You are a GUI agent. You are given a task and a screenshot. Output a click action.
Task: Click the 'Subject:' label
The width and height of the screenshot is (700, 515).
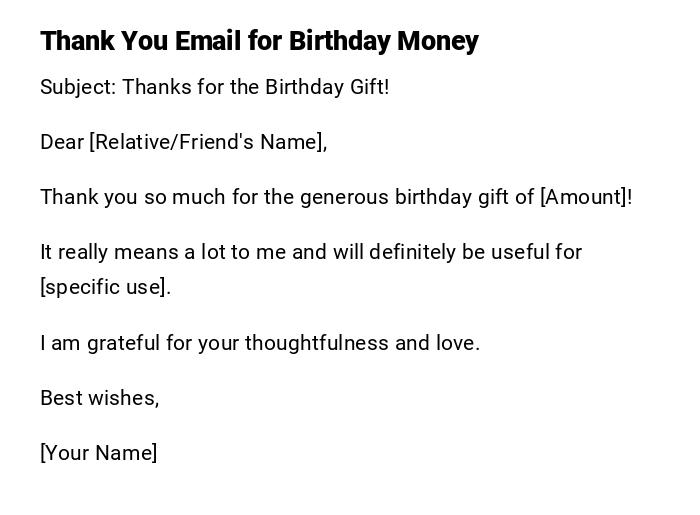78,87
